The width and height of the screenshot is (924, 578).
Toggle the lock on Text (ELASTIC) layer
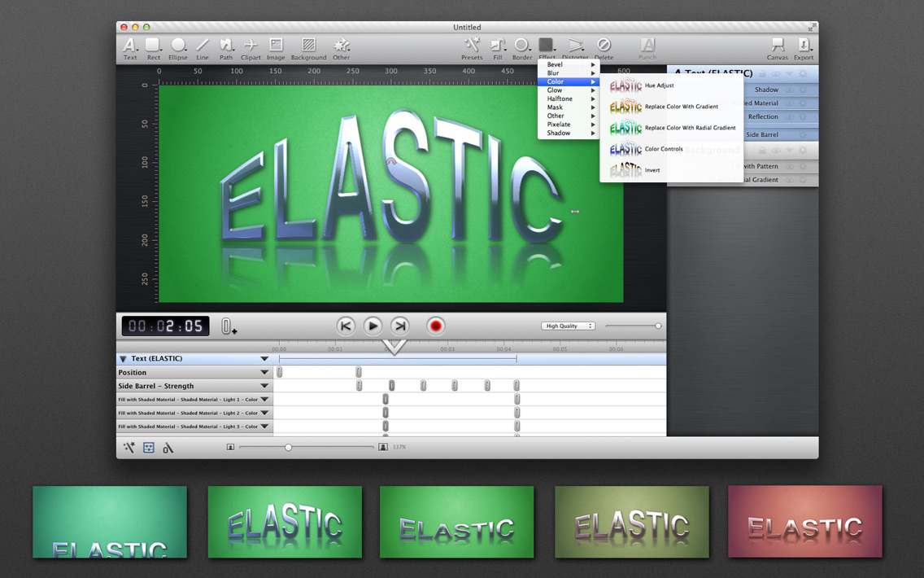pos(762,74)
